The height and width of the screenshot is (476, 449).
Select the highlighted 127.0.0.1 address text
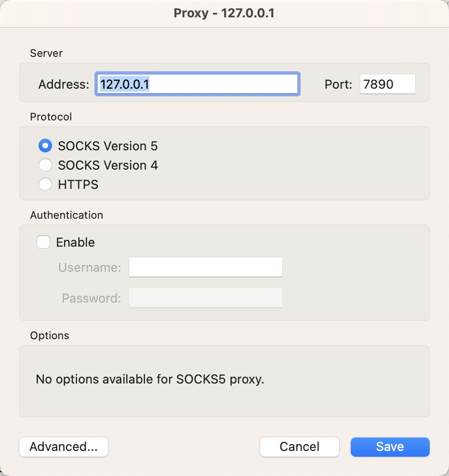click(x=124, y=83)
